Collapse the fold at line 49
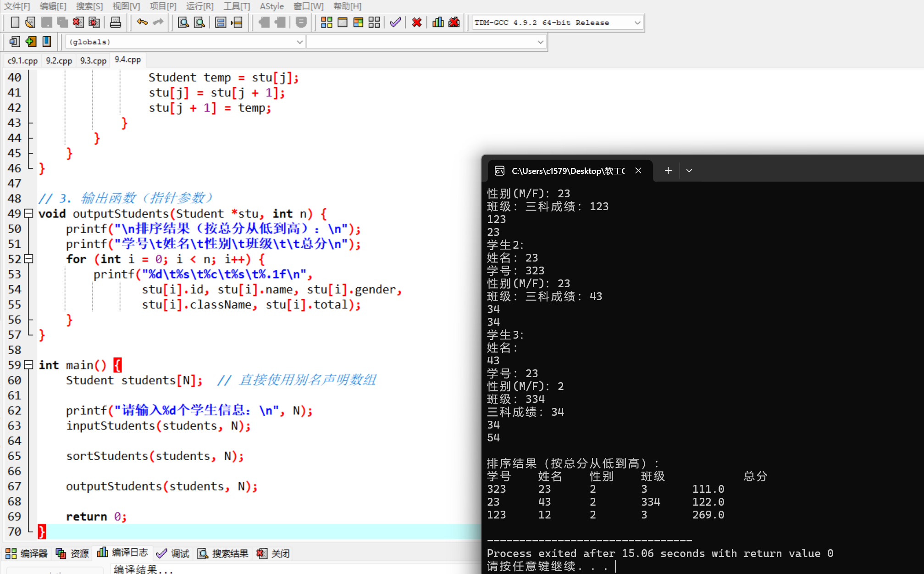 pyautogui.click(x=28, y=213)
